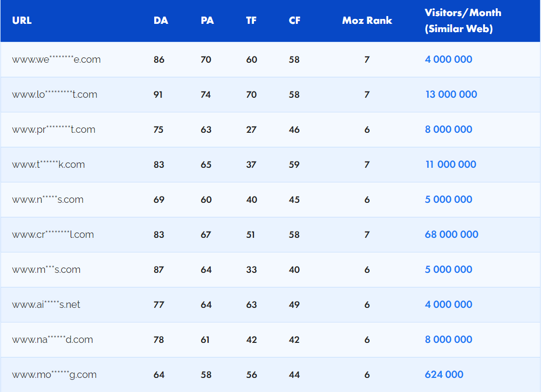This screenshot has height=392, width=541.
Task: Select the www.cr********l.com URL cell
Action: click(53, 234)
